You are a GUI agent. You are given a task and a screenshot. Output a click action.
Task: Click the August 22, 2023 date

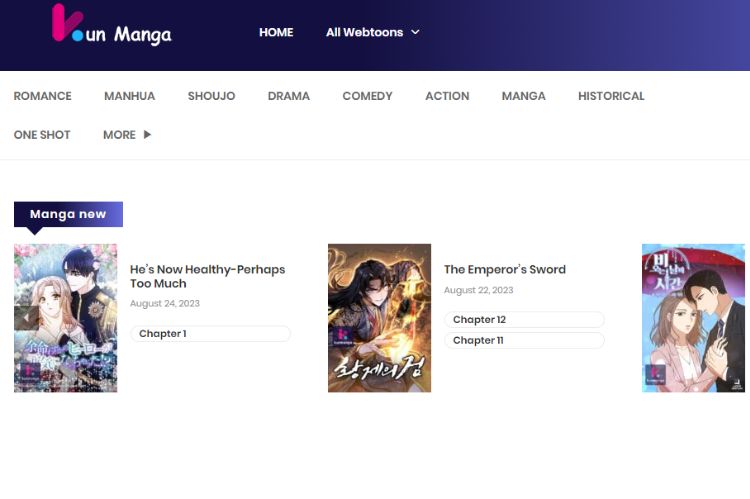479,290
